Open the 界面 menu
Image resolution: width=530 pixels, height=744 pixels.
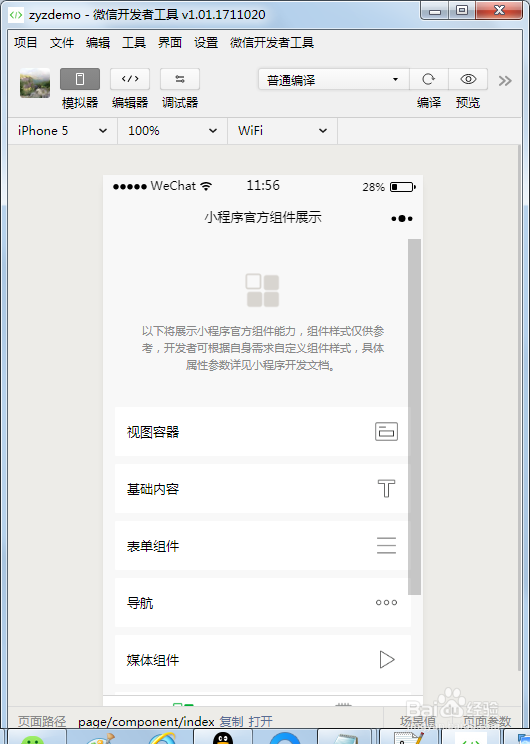tap(170, 43)
